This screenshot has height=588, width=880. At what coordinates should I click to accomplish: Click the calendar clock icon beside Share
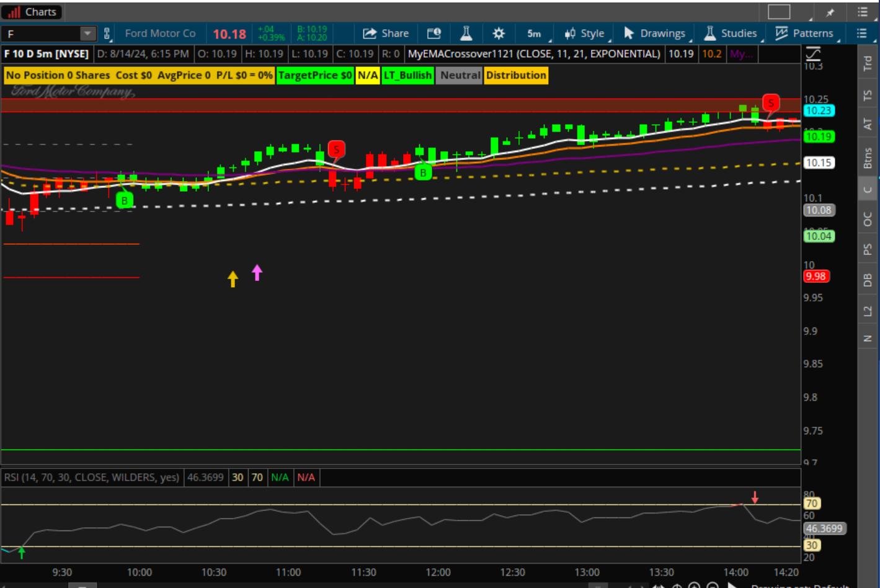point(434,33)
